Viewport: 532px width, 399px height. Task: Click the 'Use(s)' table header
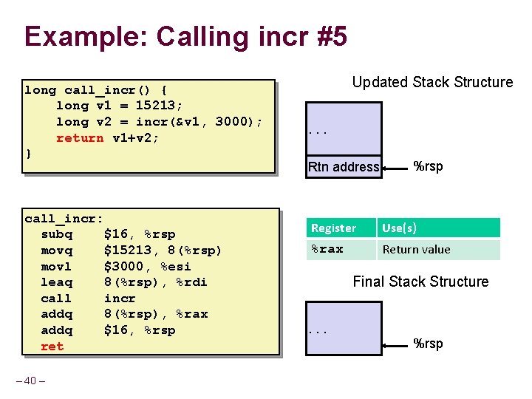[x=438, y=228]
